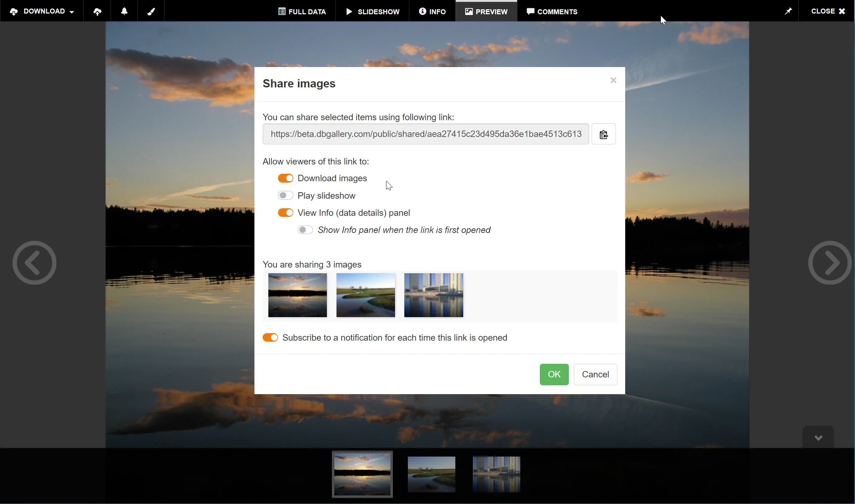Close Share images dialog with X
The width and height of the screenshot is (855, 504).
point(613,80)
